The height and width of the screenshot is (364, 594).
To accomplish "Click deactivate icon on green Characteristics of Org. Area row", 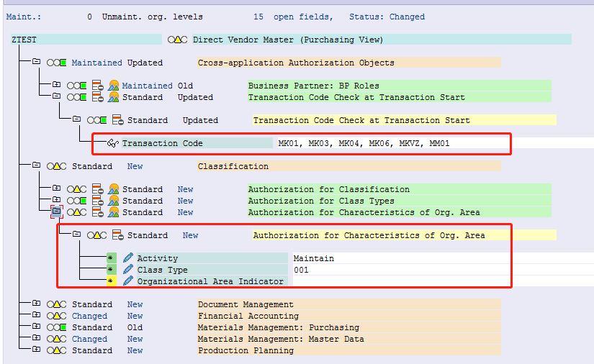I will click(x=98, y=212).
